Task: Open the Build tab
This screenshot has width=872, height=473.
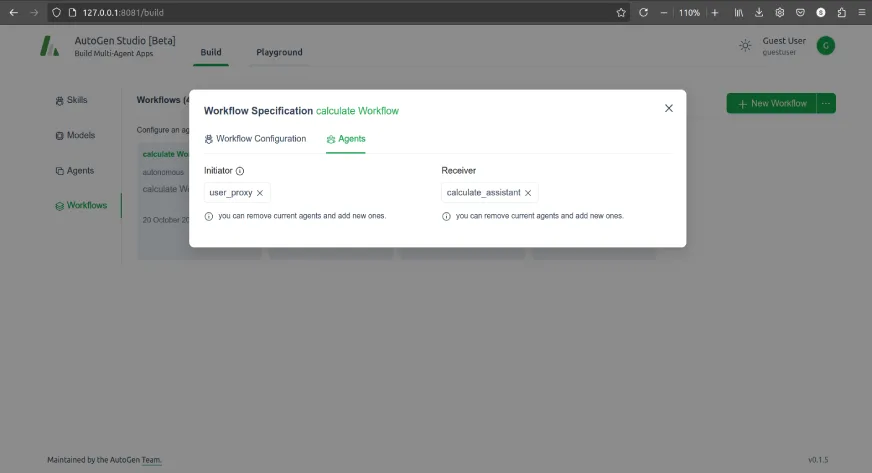Action: pos(211,52)
